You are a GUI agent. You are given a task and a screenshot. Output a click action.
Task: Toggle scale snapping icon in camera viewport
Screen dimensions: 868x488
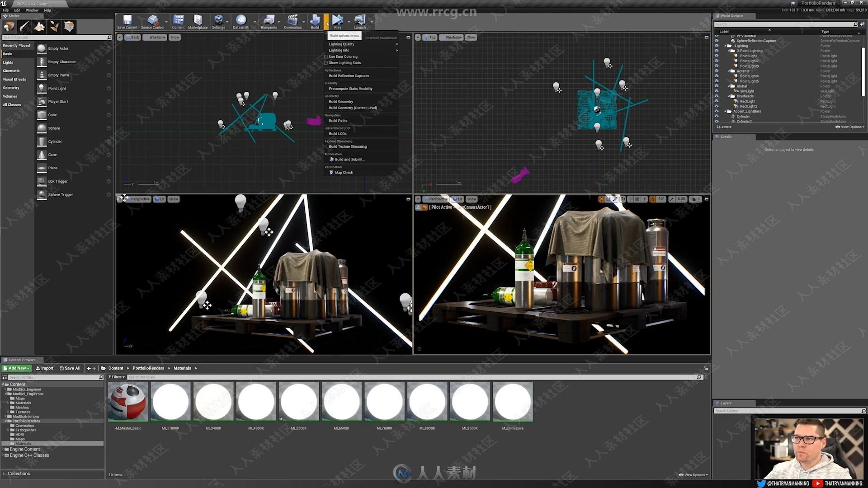(x=672, y=199)
